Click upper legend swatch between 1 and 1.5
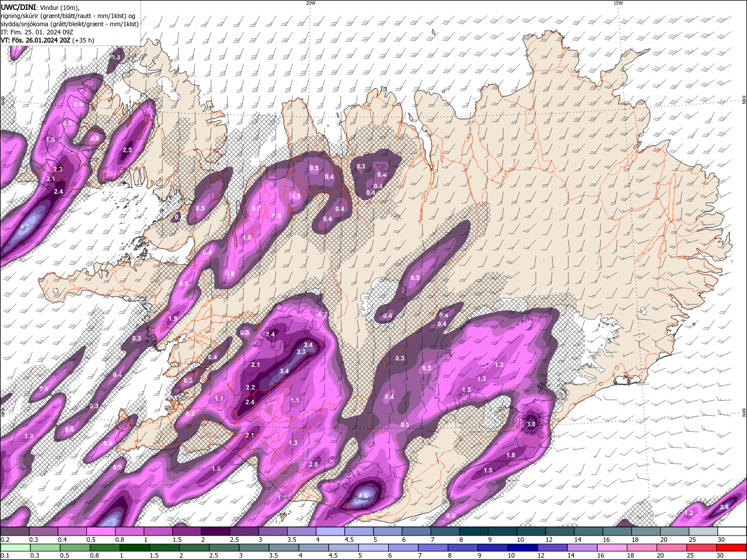 point(158,531)
